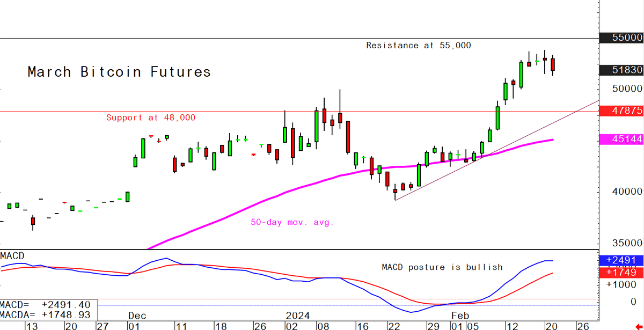
Task: Click the blue +2491 MACD value tag
Action: pyautogui.click(x=621, y=260)
